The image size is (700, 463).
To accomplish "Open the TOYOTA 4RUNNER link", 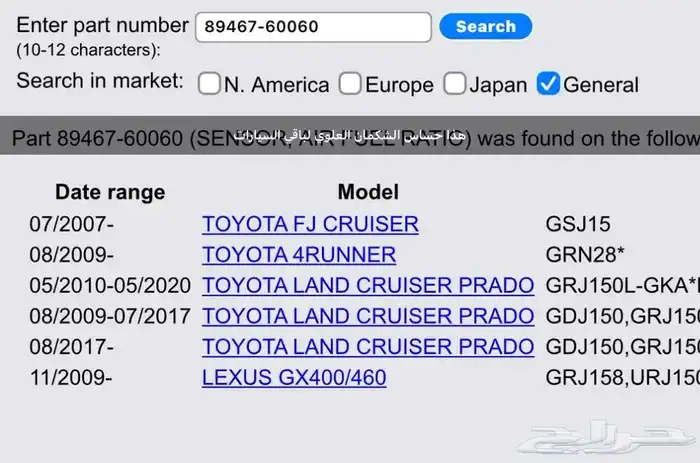I will pyautogui.click(x=299, y=255).
